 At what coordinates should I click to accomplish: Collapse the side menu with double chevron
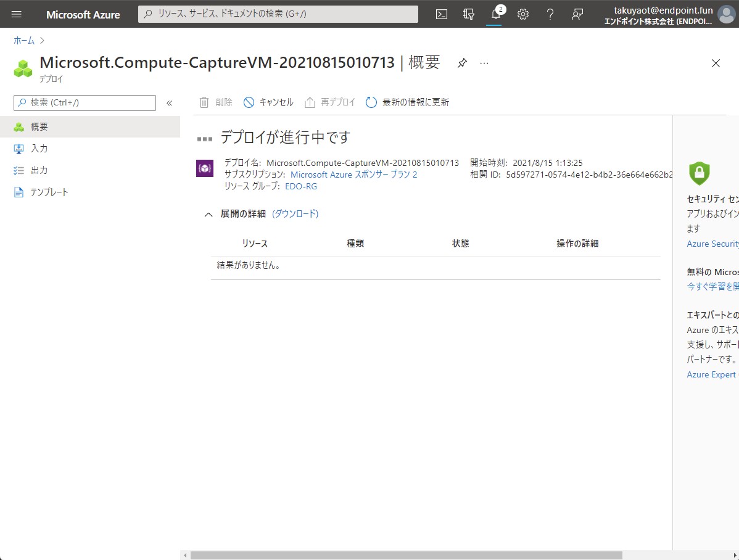(169, 103)
